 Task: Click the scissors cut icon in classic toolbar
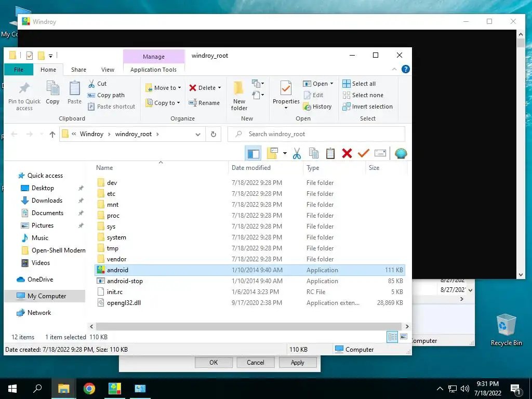tap(297, 153)
